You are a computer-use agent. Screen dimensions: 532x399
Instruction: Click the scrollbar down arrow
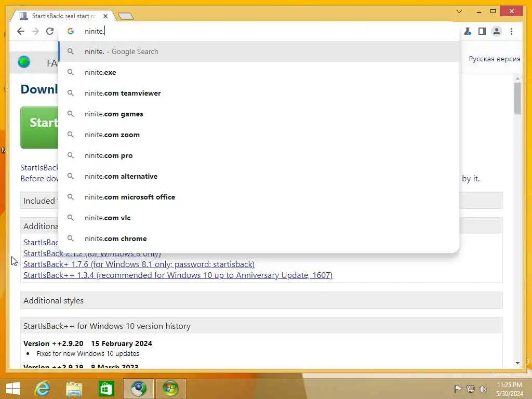[517, 363]
